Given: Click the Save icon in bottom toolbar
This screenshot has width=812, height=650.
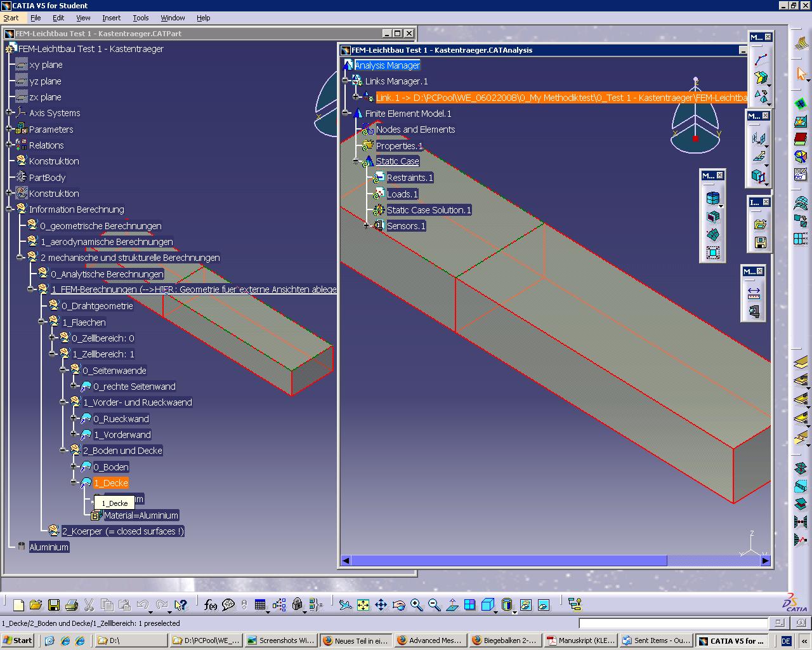Looking at the screenshot, I should click(x=53, y=605).
